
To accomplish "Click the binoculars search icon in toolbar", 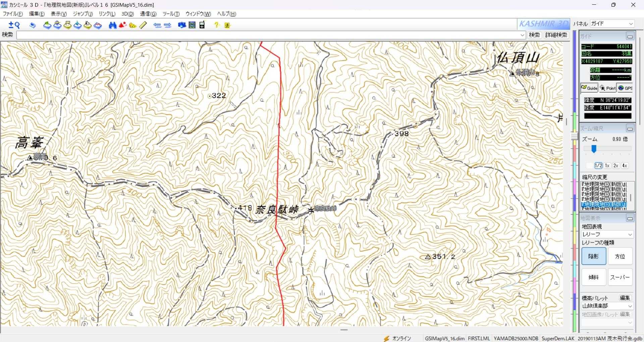I will pos(112,25).
